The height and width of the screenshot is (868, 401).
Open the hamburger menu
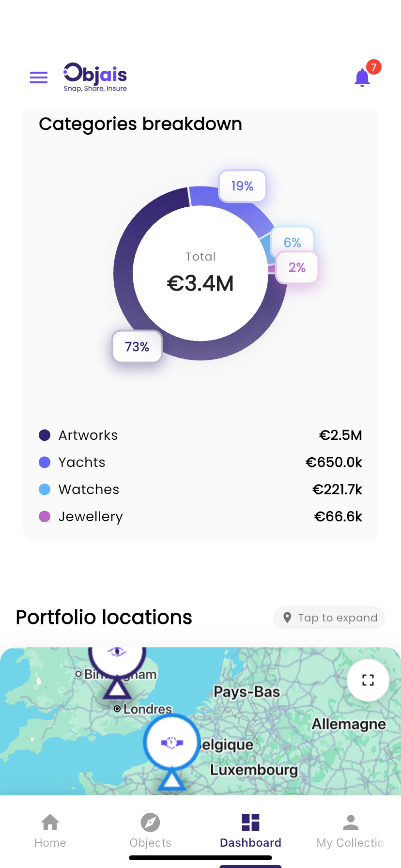[39, 77]
